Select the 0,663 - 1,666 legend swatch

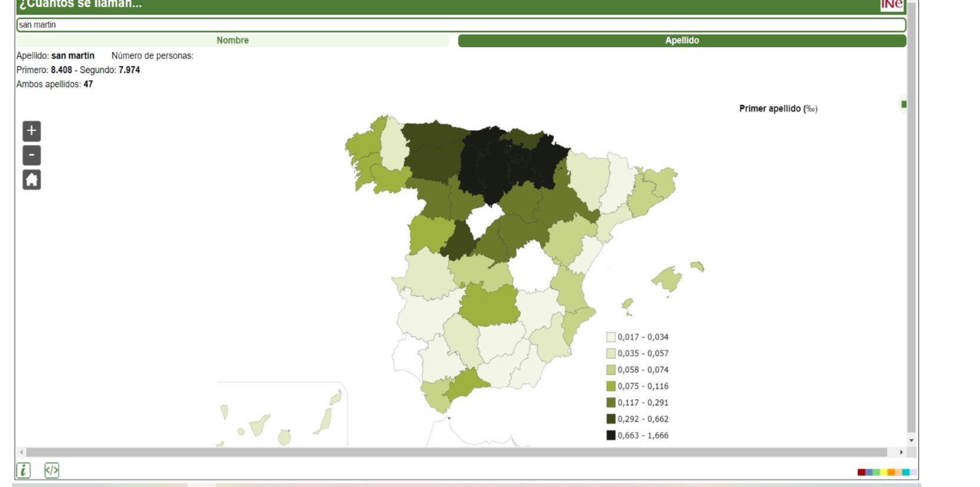point(611,435)
